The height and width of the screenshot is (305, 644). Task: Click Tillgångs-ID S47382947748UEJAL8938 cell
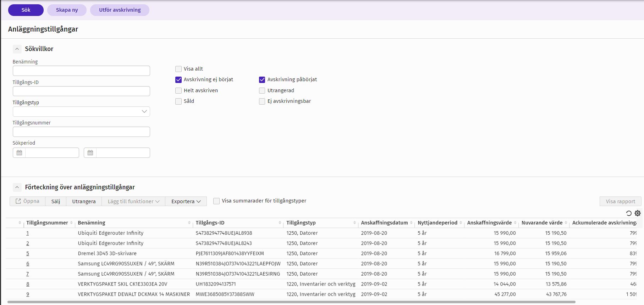(224, 233)
